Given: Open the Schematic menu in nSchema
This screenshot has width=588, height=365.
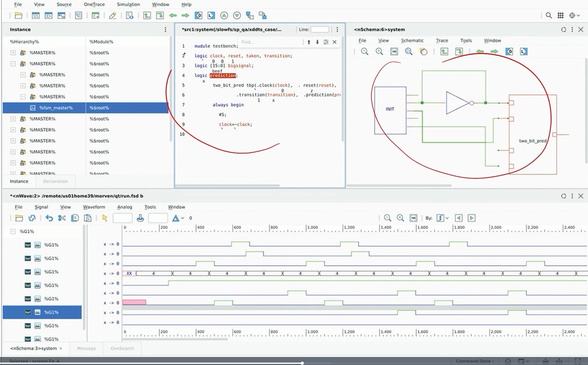Looking at the screenshot, I should pos(412,41).
